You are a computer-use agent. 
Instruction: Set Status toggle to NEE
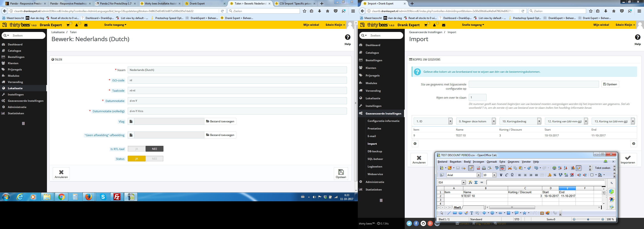pos(155,159)
